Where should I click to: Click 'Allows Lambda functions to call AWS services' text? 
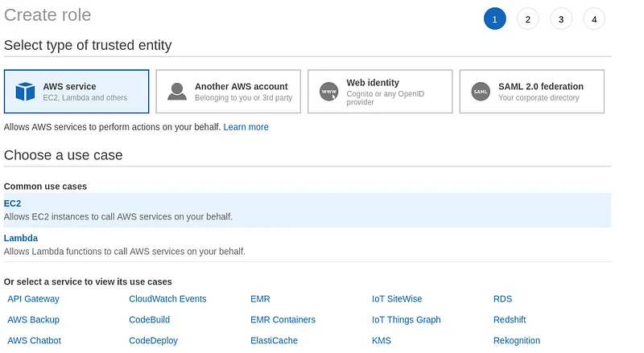click(125, 252)
